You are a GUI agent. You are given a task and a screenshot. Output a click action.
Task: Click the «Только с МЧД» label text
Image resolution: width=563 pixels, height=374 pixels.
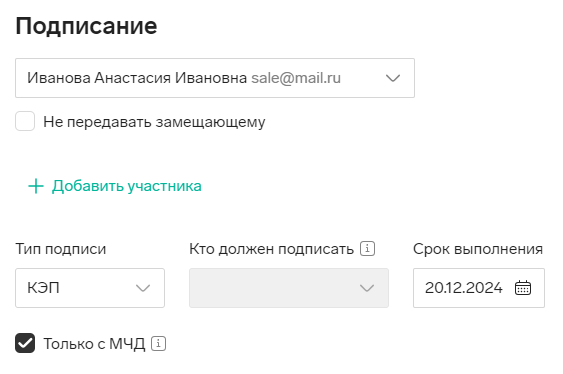94,344
